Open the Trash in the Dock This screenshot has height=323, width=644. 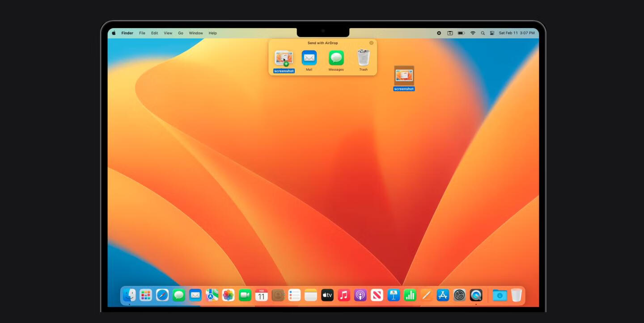tap(517, 295)
